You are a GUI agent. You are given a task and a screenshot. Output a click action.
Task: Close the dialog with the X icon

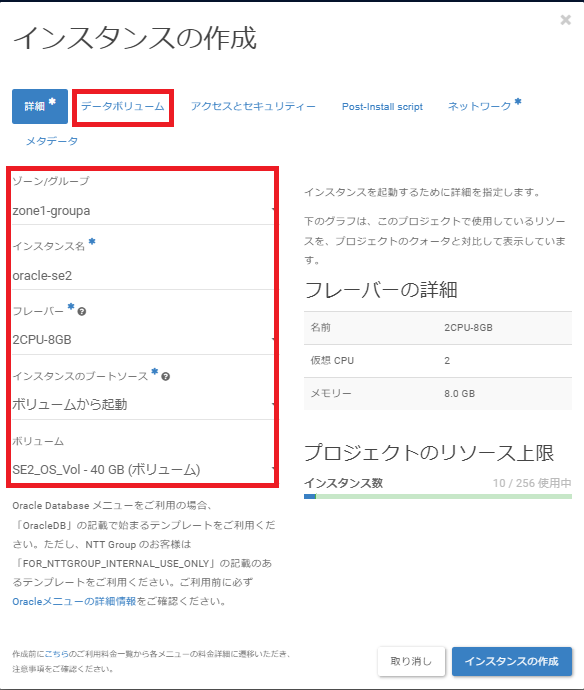(566, 20)
